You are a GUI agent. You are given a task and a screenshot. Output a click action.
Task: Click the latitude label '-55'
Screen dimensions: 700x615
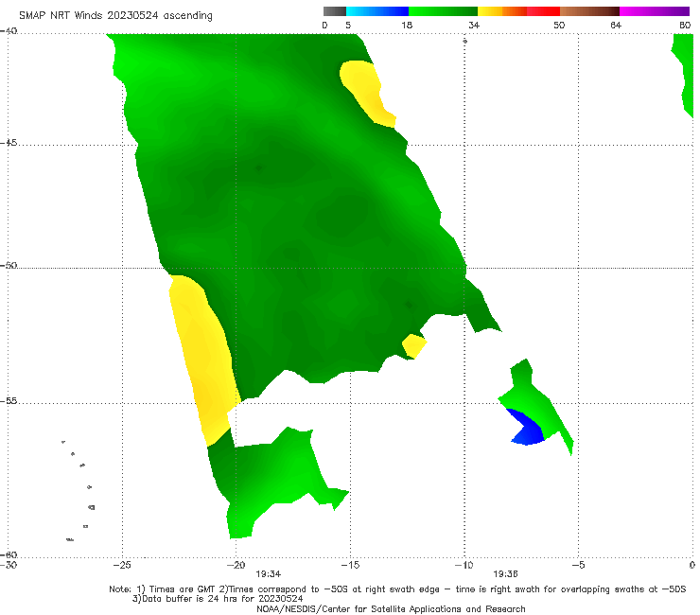[9, 401]
